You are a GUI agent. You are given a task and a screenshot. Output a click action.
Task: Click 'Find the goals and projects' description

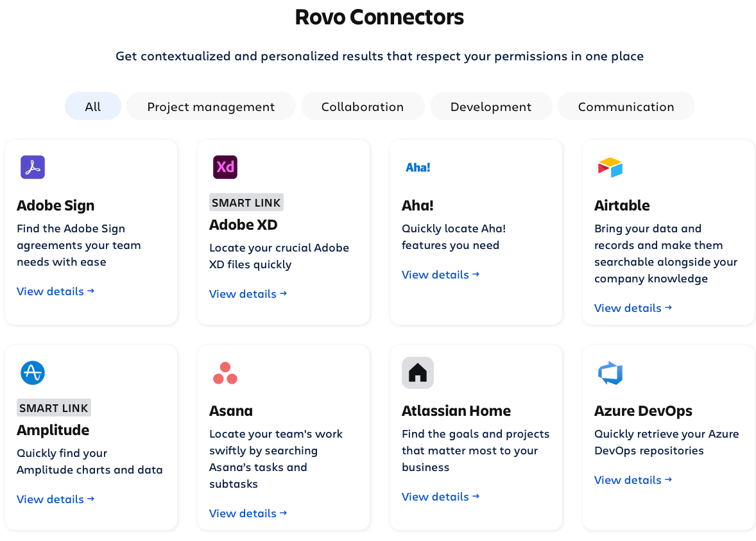476,451
